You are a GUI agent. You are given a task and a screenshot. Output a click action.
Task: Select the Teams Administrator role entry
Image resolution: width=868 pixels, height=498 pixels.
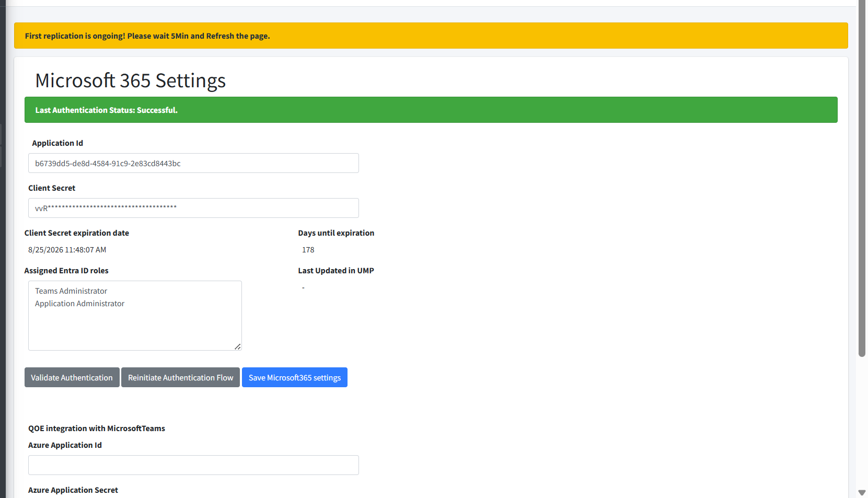click(x=71, y=291)
